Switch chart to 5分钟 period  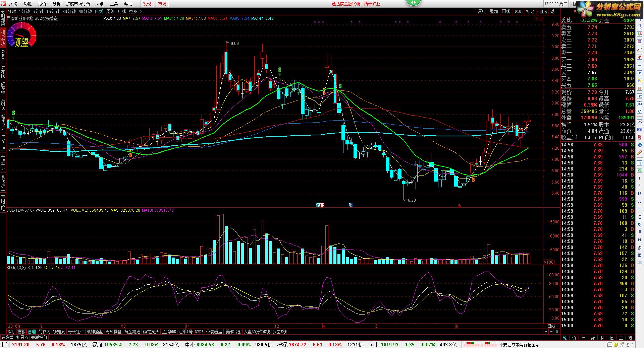pyautogui.click(x=38, y=11)
